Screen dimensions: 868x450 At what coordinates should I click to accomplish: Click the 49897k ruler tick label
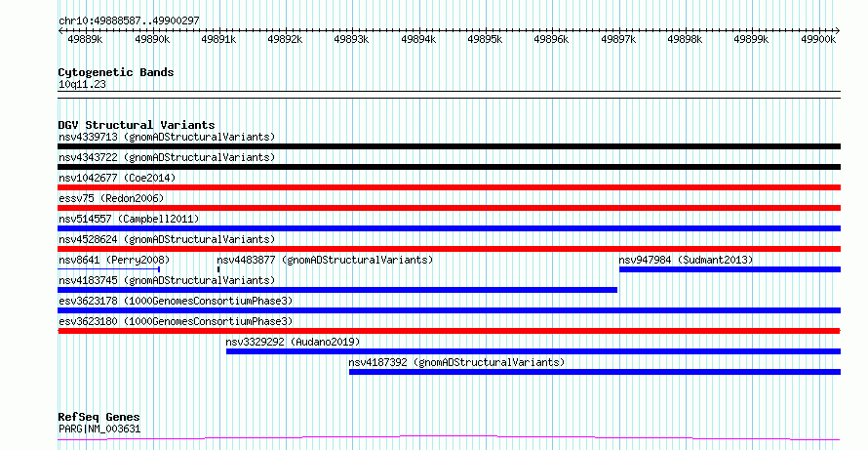(618, 39)
